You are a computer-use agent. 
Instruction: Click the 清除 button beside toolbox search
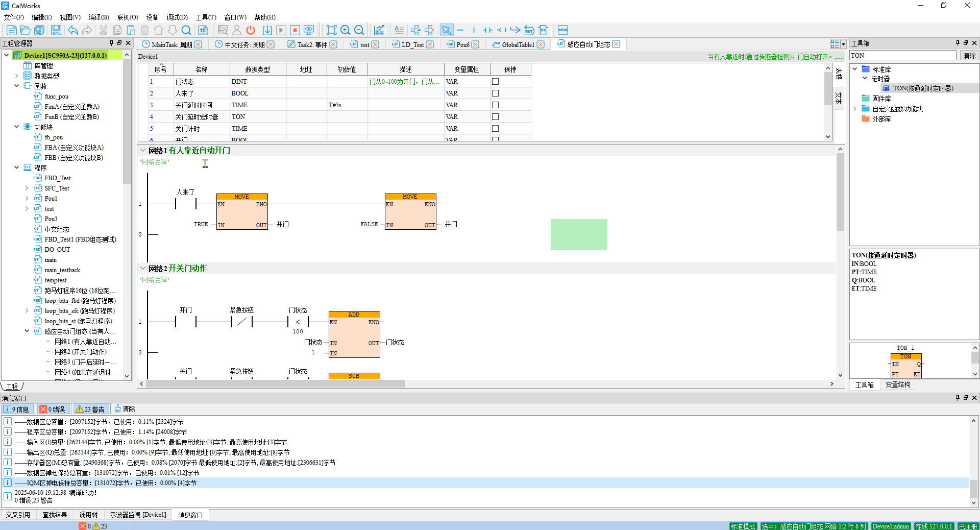click(969, 56)
